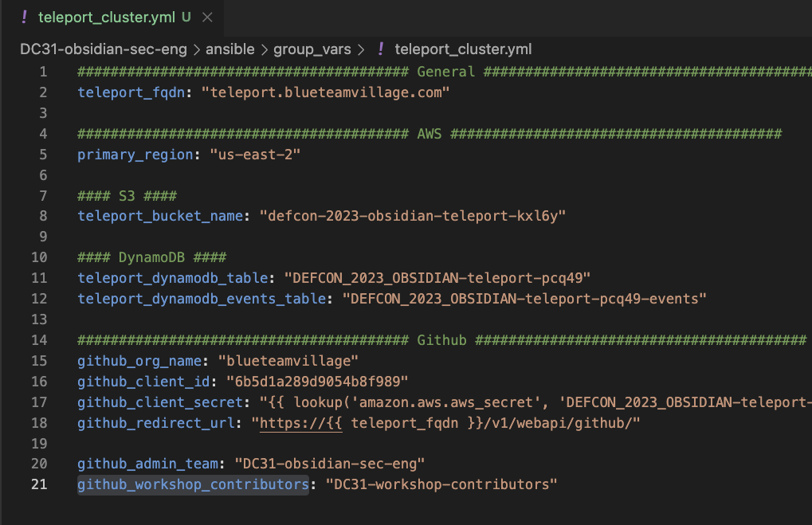
Task: Click the defcon-2023-obsidian-teleport-kxl6y value
Action: coord(412,216)
